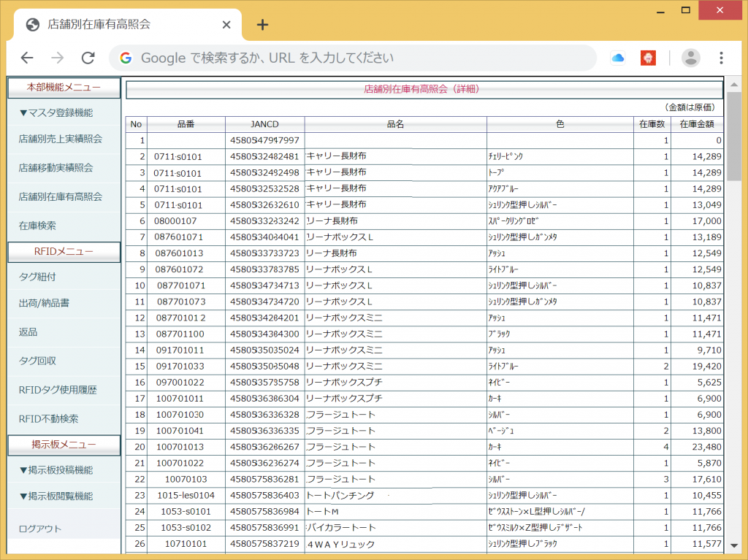
Task: Expand ▼掲示板投稿機能 menu
Action: (56, 470)
